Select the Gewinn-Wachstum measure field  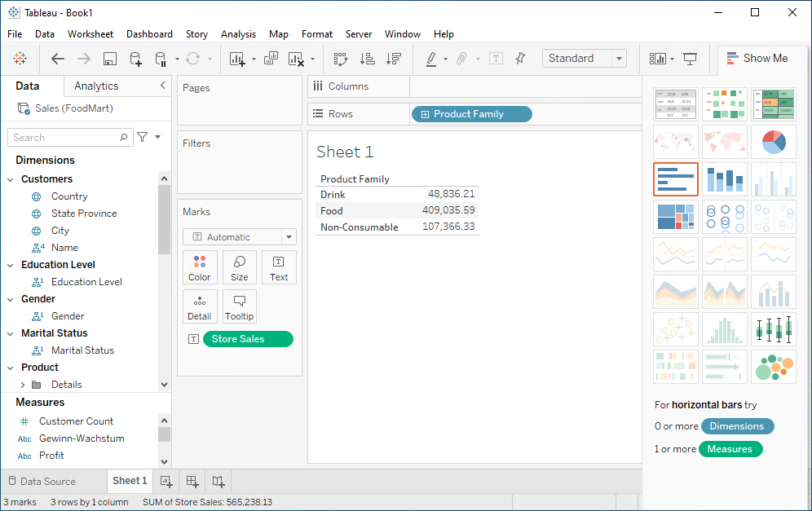82,438
